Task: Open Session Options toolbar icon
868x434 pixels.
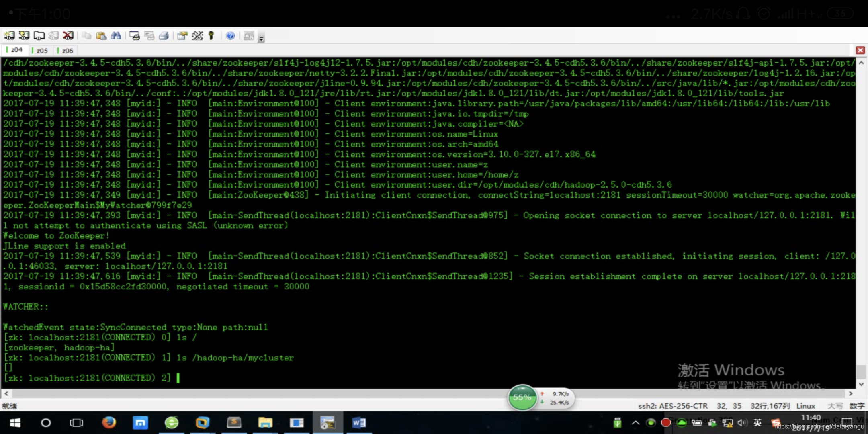Action: [x=182, y=36]
